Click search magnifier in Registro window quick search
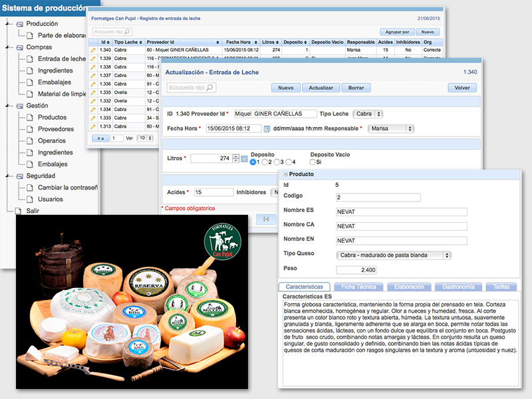Screen dimensions: 532x399 pos(127,32)
